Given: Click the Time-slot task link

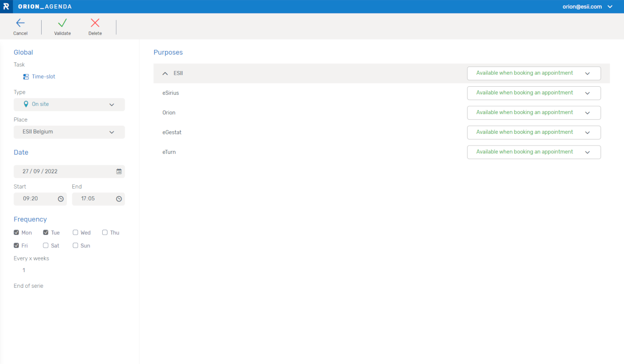Looking at the screenshot, I should click(43, 77).
